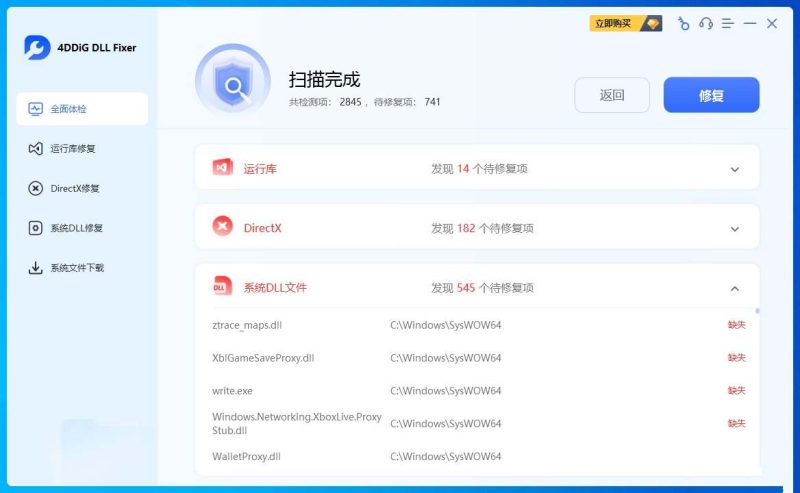Open the key registration icon
Screen dimensions: 800x493
point(683,23)
